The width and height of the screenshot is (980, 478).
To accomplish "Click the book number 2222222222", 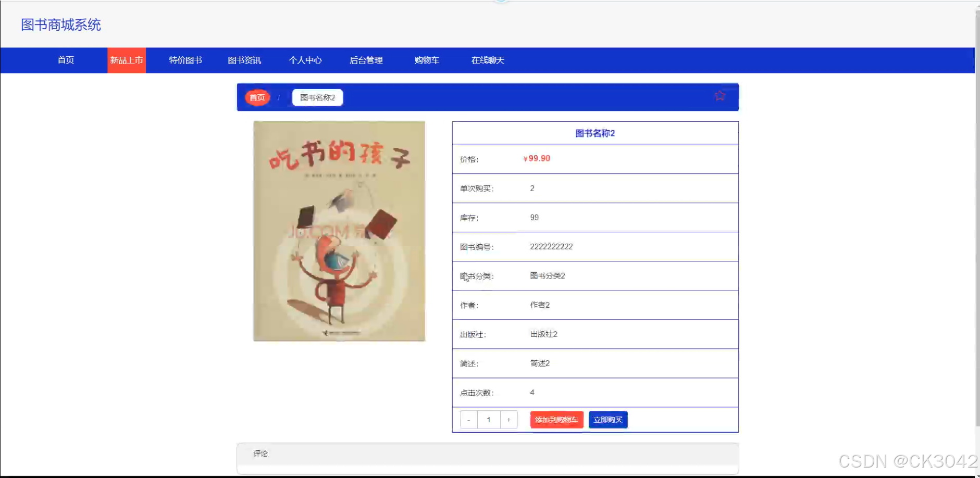I will pos(551,247).
